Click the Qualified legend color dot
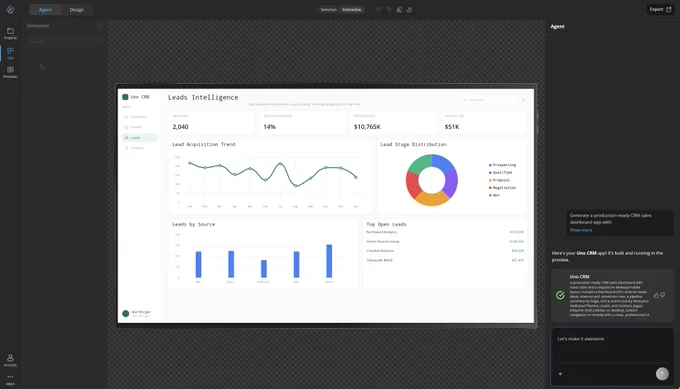This screenshot has height=389, width=680. click(x=490, y=173)
